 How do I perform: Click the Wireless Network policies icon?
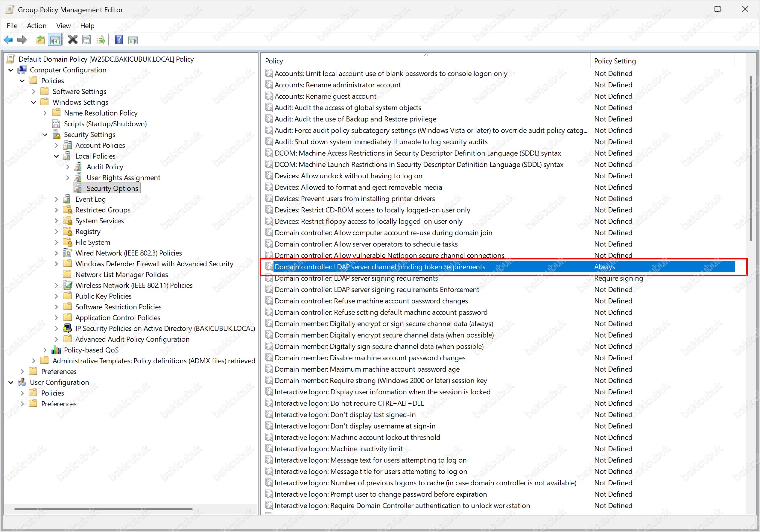68,285
